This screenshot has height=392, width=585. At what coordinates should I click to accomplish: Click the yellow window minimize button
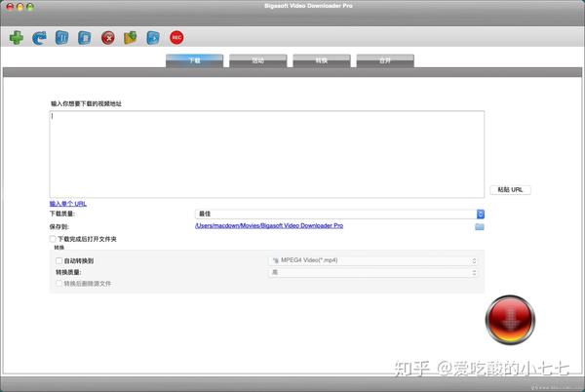click(x=20, y=7)
